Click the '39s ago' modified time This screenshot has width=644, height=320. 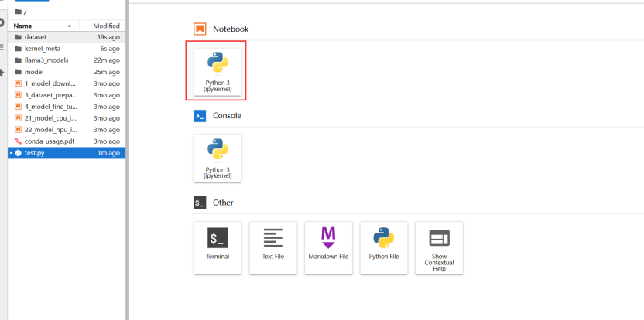tap(108, 37)
